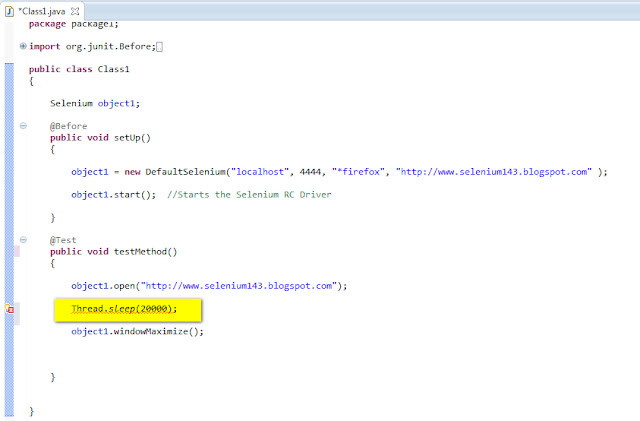Click 'object1.windowMaximize();' statement
This screenshot has width=640, height=421.
click(137, 331)
